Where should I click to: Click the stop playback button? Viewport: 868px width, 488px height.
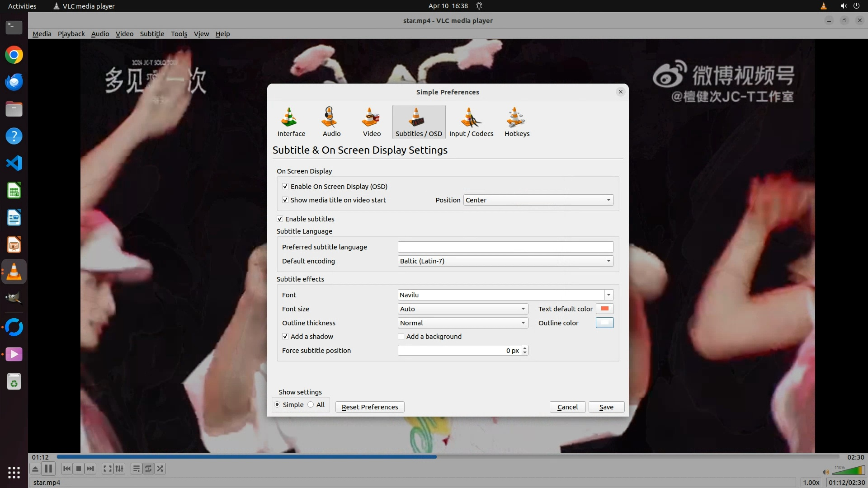[x=79, y=469]
